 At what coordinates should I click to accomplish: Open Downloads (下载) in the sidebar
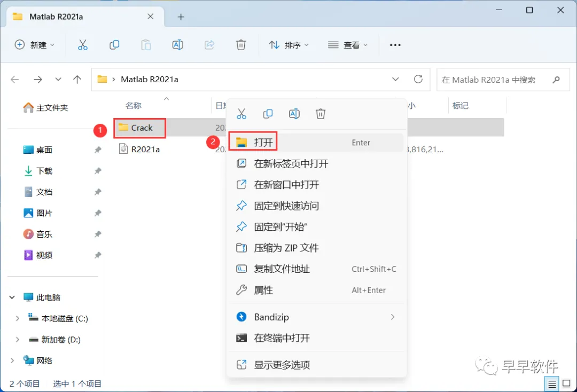pos(38,171)
